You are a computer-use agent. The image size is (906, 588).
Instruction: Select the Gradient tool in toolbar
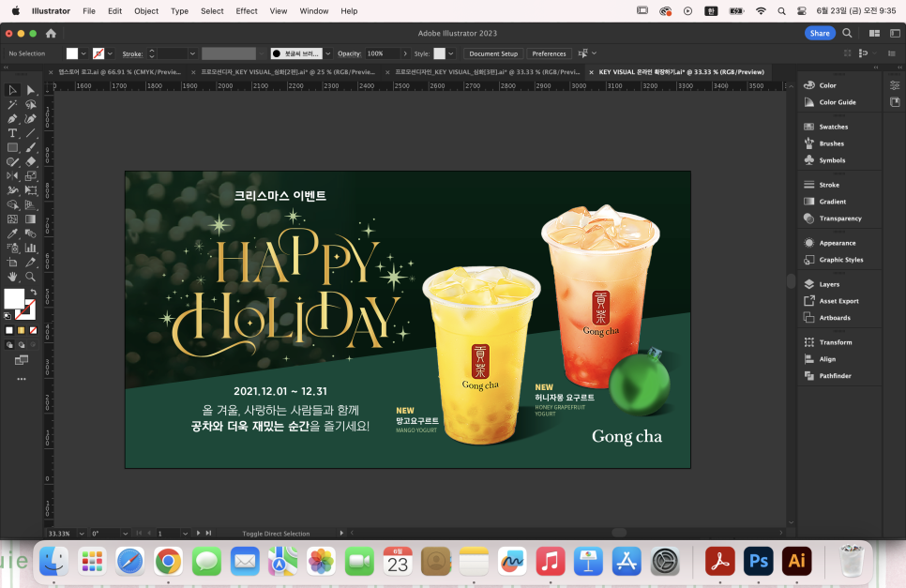[x=31, y=219]
